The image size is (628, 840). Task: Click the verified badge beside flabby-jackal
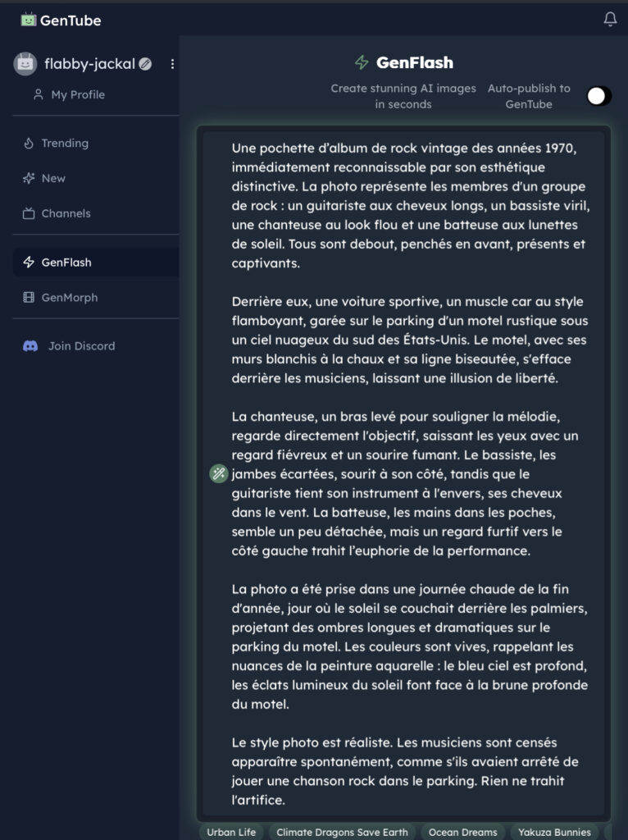point(145,64)
